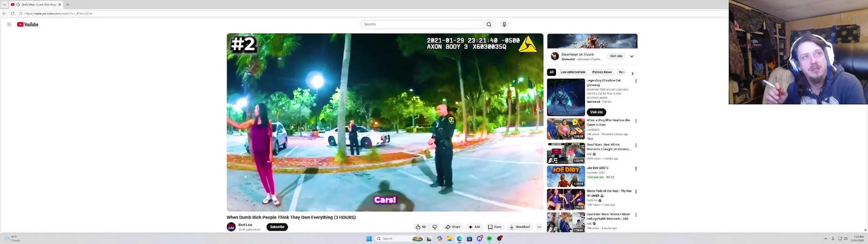Open options menu for Shoplifter video
This screenshot has height=244, width=868.
(x=636, y=121)
